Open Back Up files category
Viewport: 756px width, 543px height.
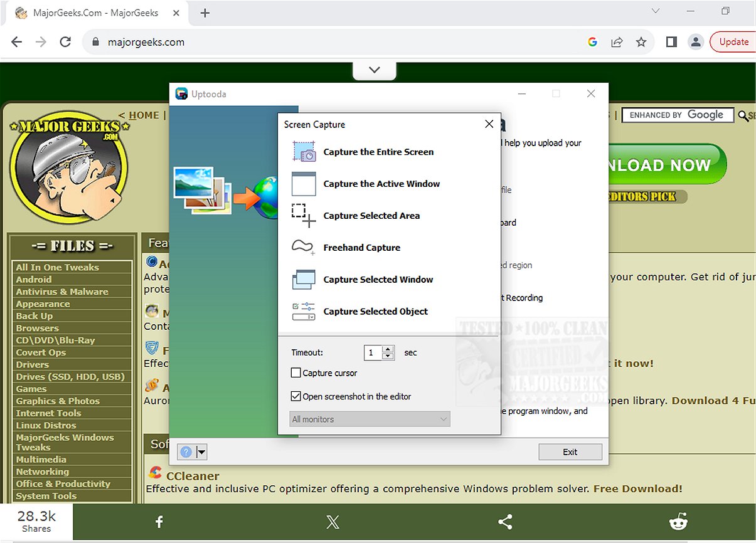click(34, 316)
